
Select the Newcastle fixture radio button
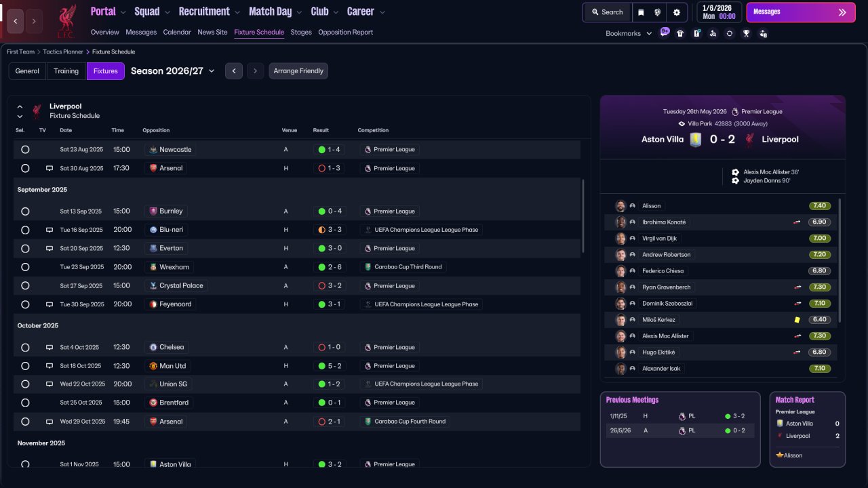[x=25, y=150]
